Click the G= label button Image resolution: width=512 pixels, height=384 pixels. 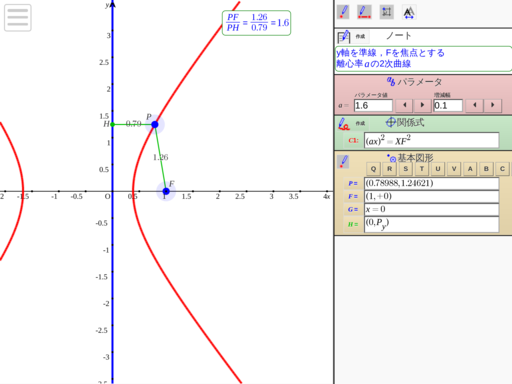point(353,209)
